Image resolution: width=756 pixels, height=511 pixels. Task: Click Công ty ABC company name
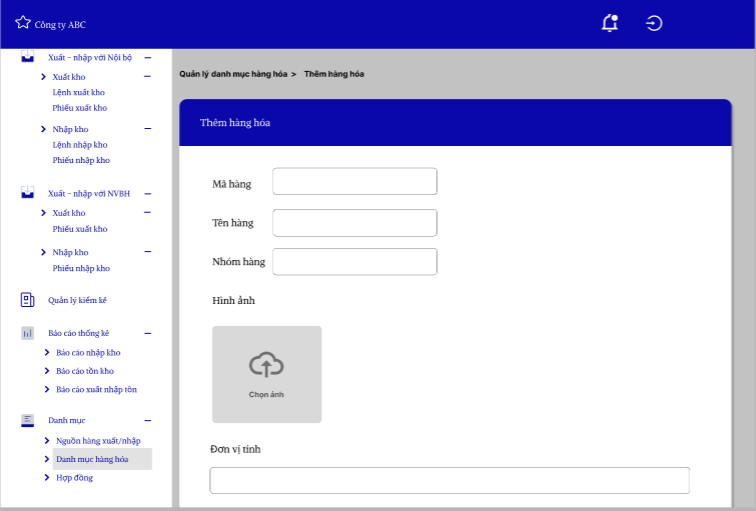point(60,25)
